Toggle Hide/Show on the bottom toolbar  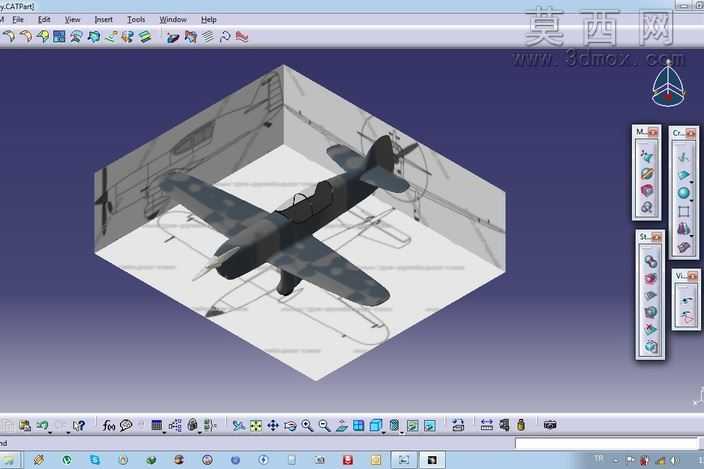click(413, 425)
